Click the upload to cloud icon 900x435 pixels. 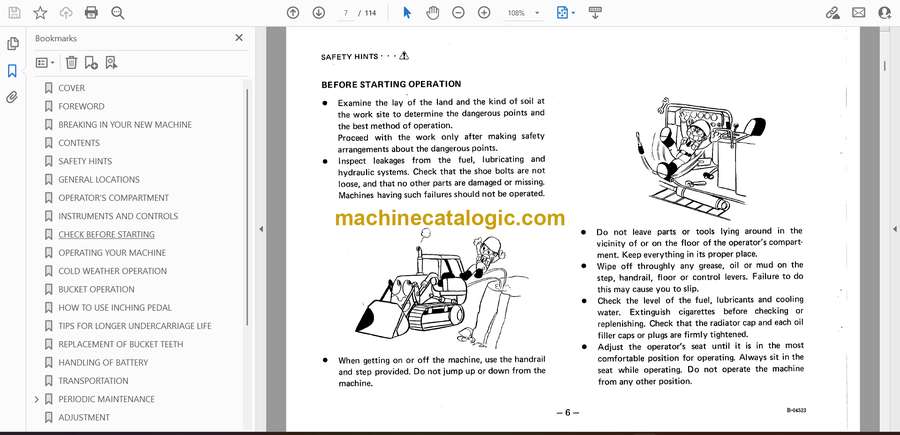66,13
